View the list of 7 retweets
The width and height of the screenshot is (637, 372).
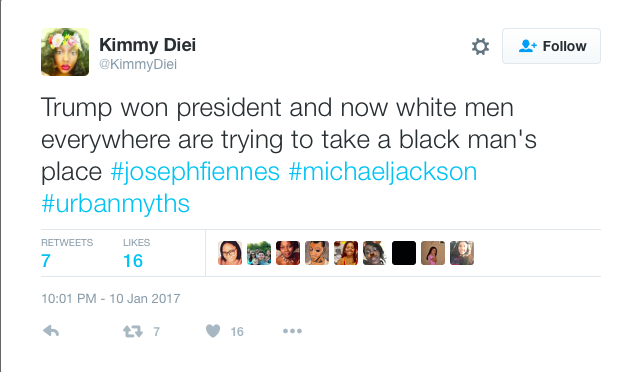(67, 253)
